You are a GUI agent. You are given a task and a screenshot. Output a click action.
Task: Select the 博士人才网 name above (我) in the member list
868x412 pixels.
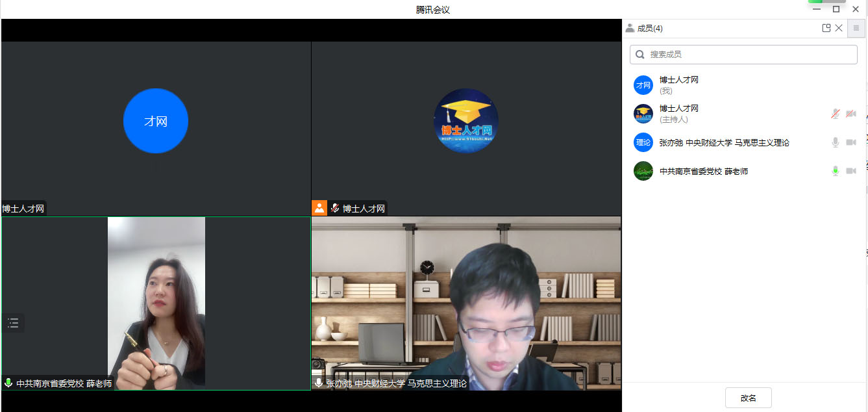click(679, 80)
